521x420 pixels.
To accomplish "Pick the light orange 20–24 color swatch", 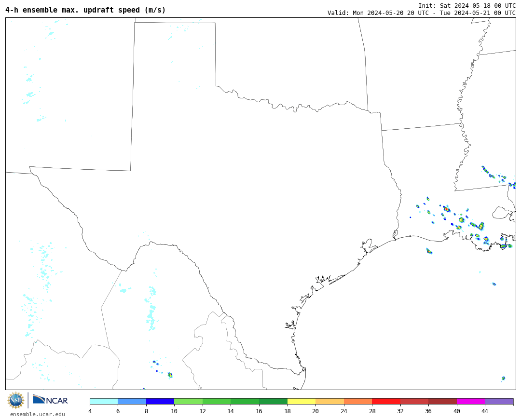I will pos(329,402).
